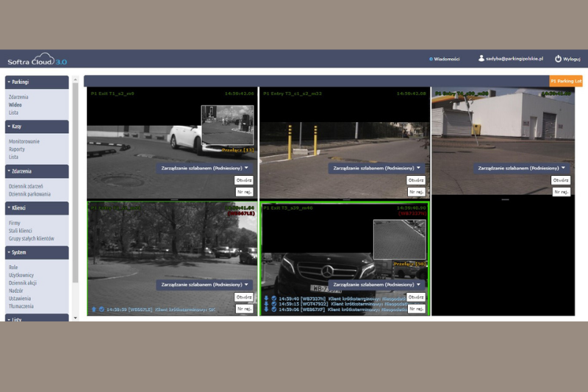Click the inset thumbnail in Exit T5 camera
The height and width of the screenshot is (392, 588).
(x=399, y=238)
